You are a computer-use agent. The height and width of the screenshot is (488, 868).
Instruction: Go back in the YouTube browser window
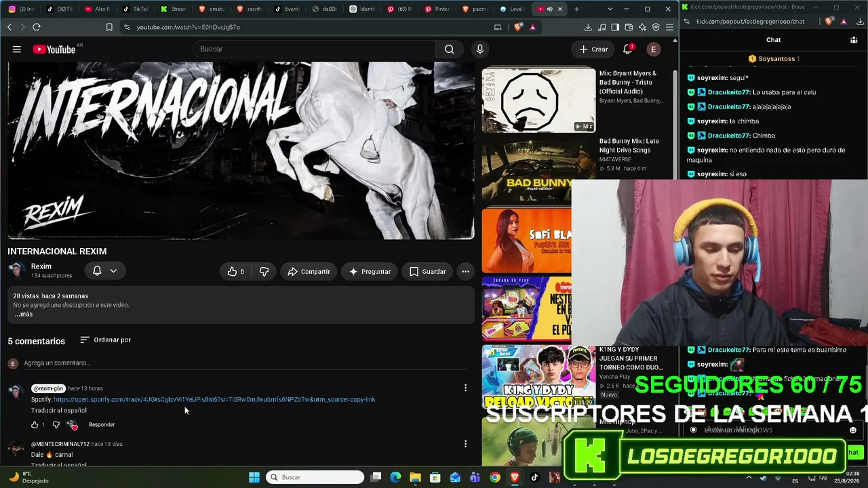[9, 27]
